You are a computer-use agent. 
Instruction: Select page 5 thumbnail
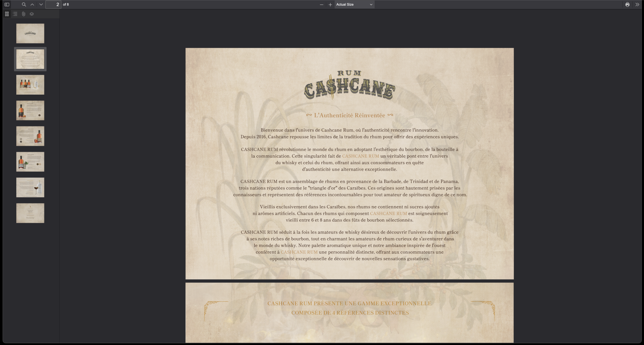30,136
